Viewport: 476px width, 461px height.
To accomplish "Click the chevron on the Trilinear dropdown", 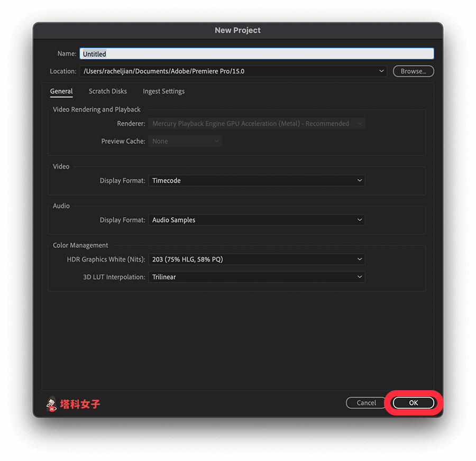I will pyautogui.click(x=360, y=276).
